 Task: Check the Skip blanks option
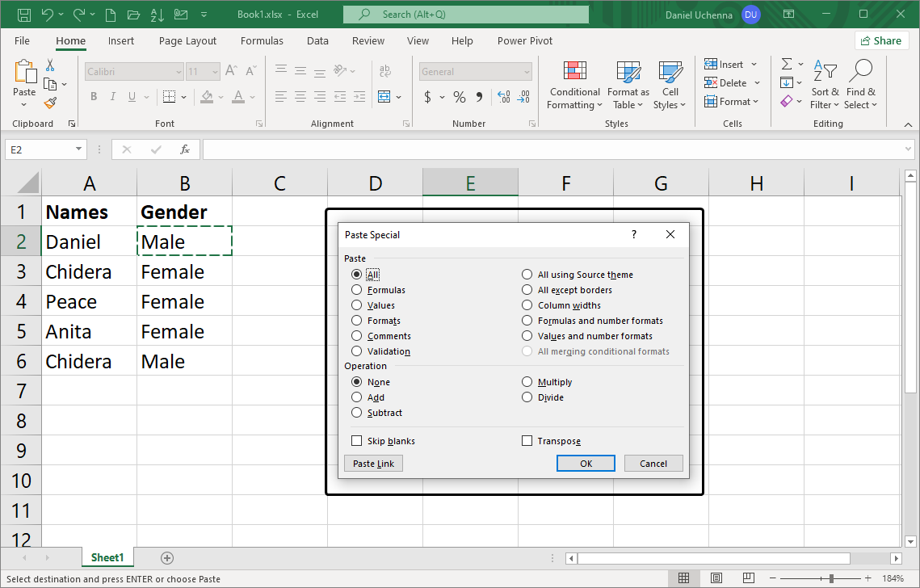click(x=357, y=441)
